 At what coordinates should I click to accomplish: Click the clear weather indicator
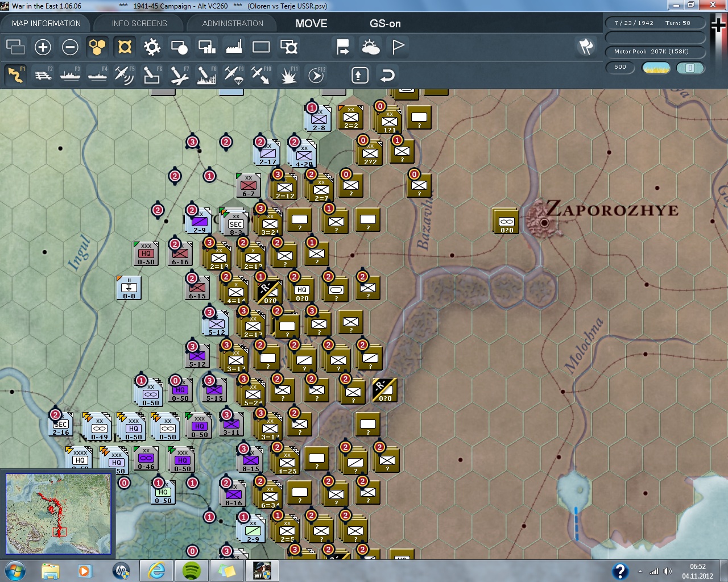[656, 68]
